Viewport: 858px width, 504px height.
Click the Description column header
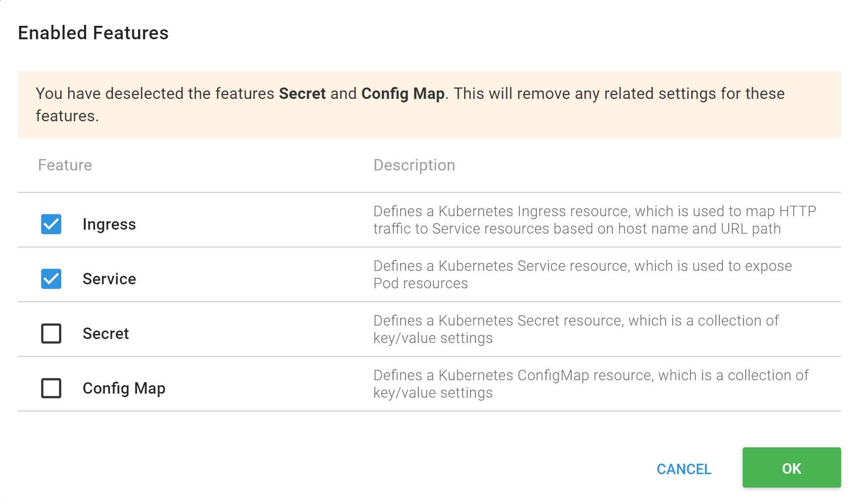(414, 165)
